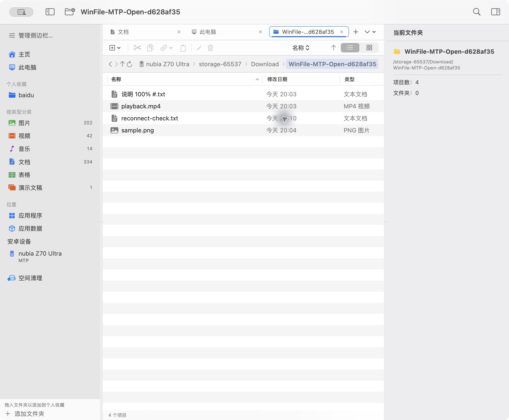Open 图片 category in sidebar
This screenshot has height=420, width=509.
point(50,123)
